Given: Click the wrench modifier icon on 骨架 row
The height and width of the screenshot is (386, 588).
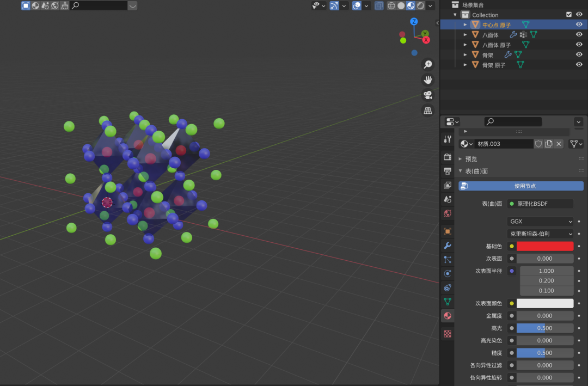Looking at the screenshot, I should 508,55.
